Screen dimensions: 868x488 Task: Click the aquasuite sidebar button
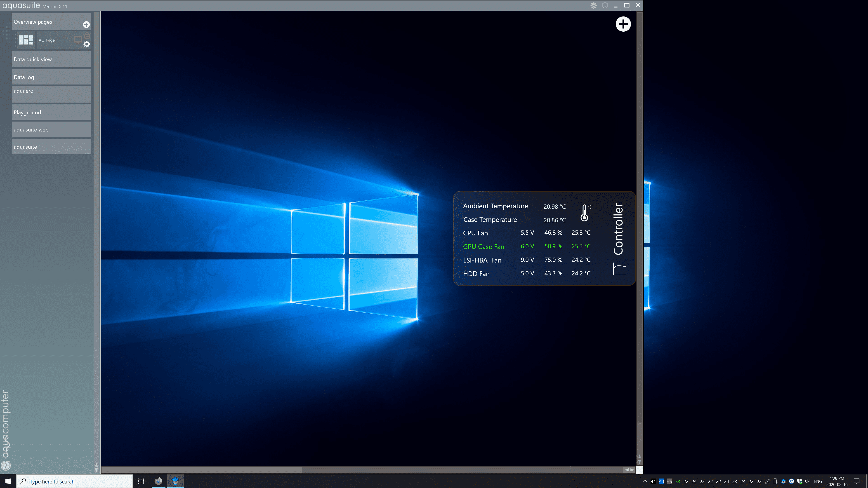click(51, 147)
